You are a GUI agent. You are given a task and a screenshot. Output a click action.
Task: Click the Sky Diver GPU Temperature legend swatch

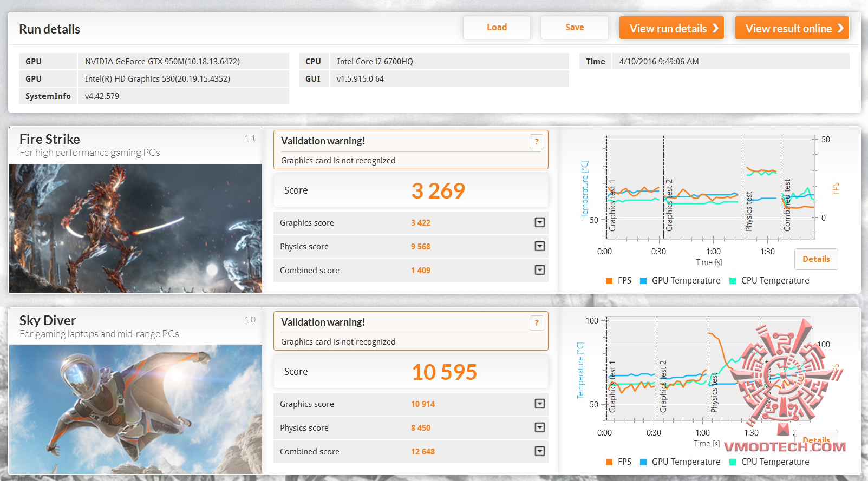click(643, 462)
